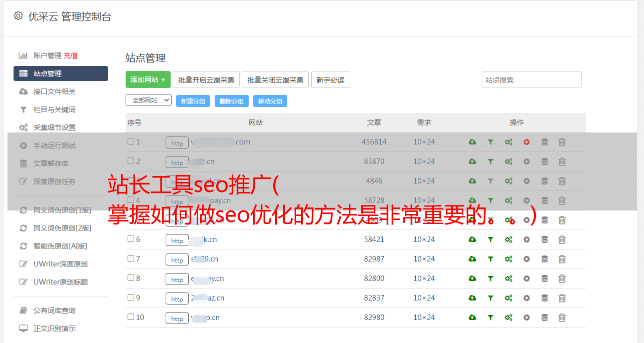Click the cloud upload icon in row 6

472,239
